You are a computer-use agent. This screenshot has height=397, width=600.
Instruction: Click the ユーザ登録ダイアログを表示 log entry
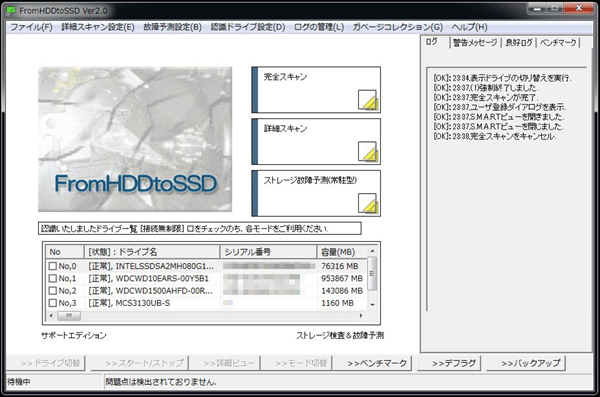[x=499, y=107]
